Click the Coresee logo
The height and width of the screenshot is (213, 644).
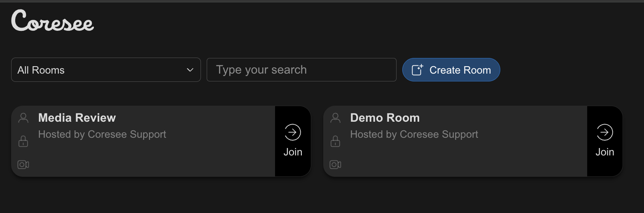tap(52, 21)
